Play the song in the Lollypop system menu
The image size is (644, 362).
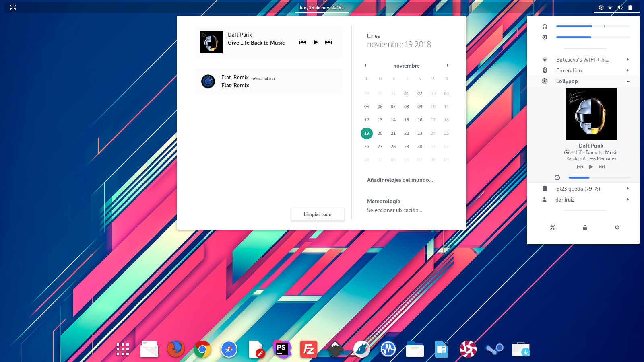(x=591, y=167)
